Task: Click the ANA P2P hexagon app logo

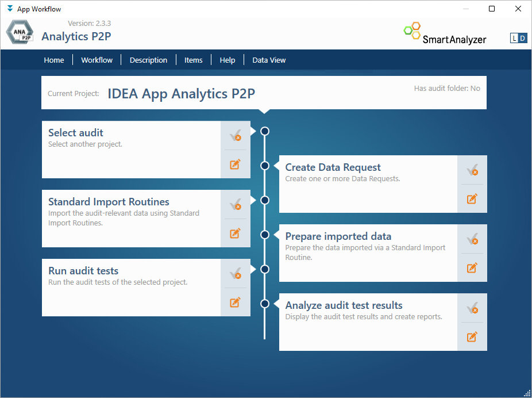Action: click(20, 32)
